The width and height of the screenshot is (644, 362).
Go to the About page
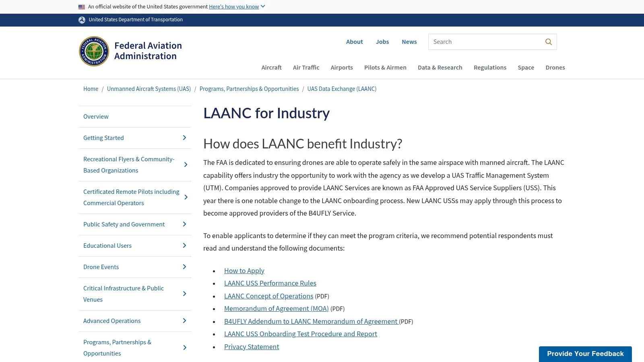pos(354,42)
